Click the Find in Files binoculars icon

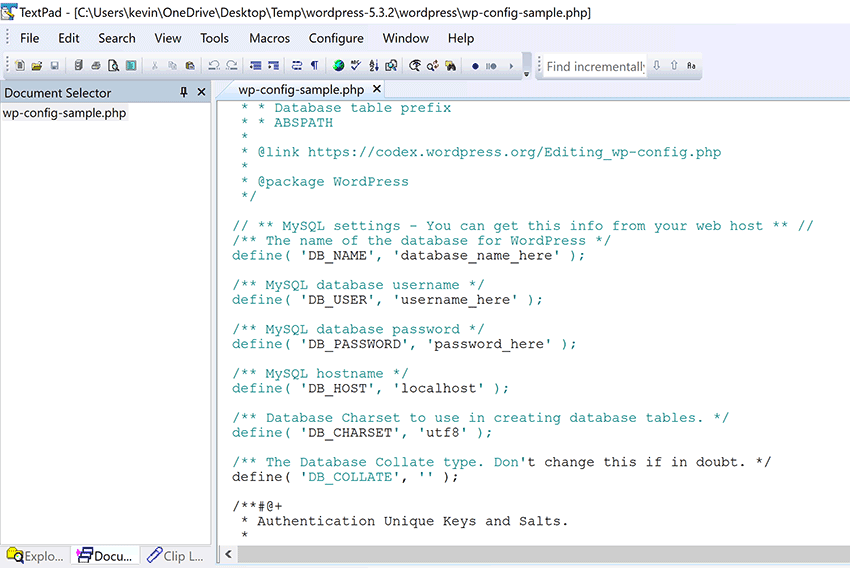tap(450, 66)
